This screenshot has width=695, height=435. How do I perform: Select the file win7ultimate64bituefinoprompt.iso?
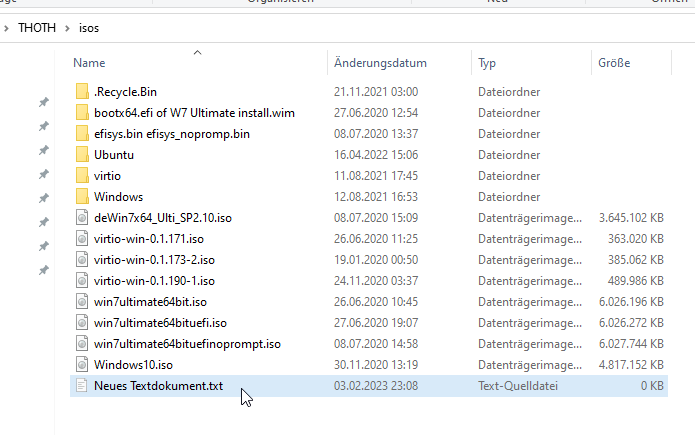click(x=187, y=344)
